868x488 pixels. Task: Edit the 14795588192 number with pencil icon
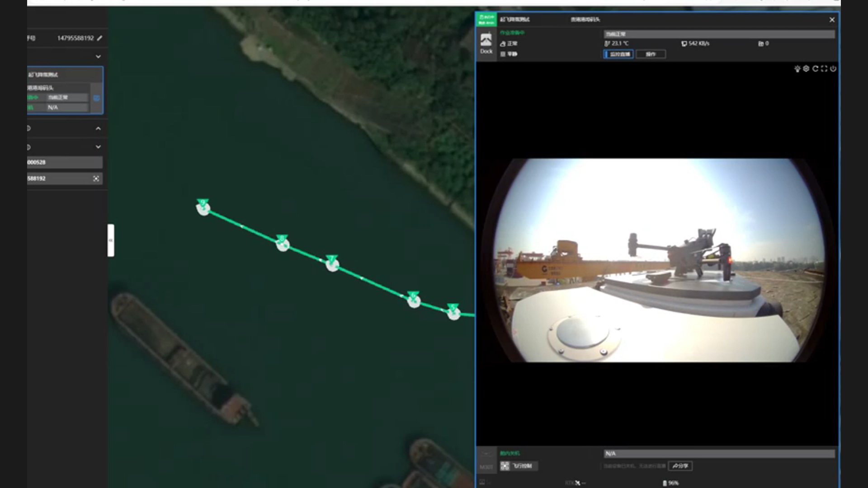coord(99,38)
